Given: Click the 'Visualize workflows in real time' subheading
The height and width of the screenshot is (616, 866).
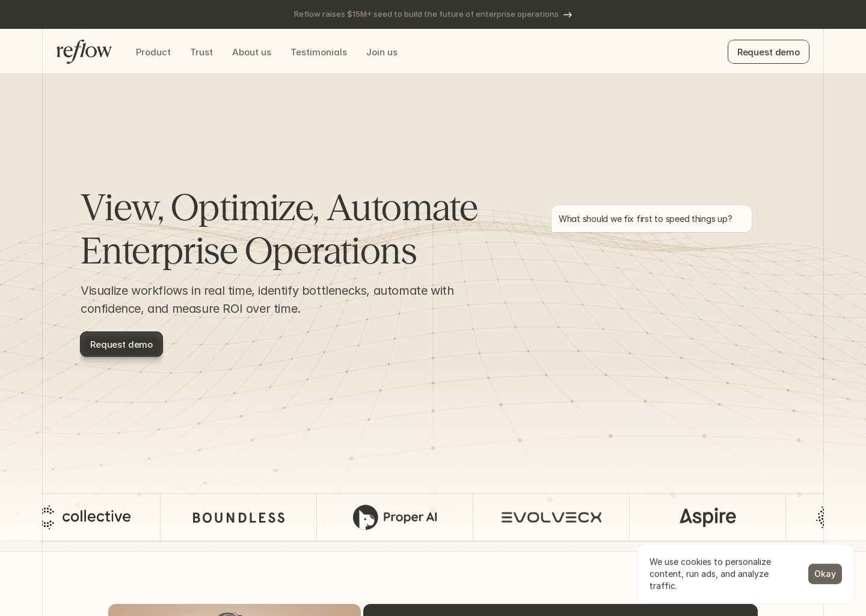Looking at the screenshot, I should (x=267, y=300).
